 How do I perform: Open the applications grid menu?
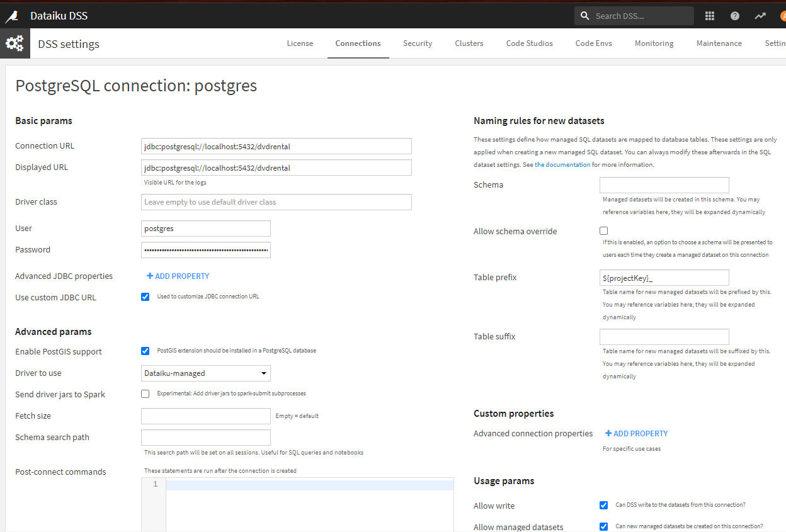pyautogui.click(x=710, y=16)
